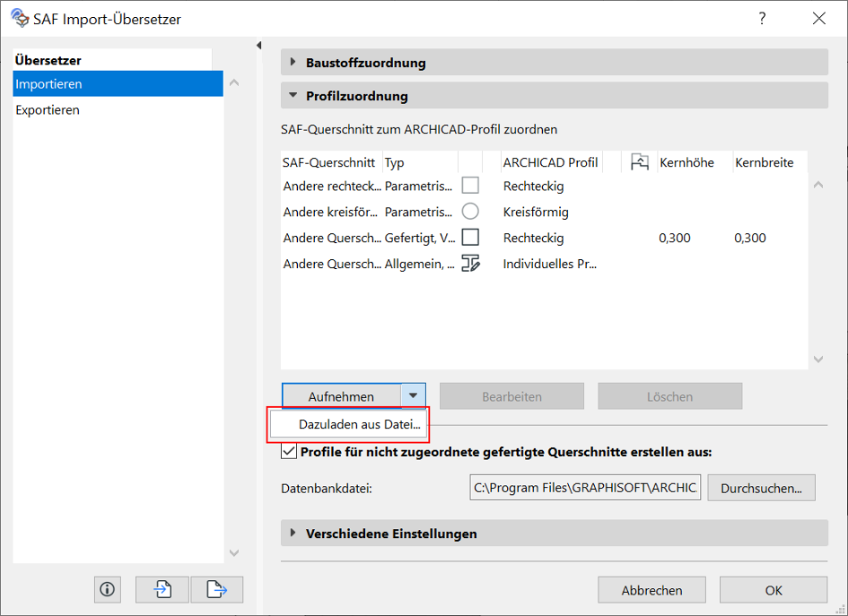Click the Typ column header
The image size is (848, 616).
click(x=420, y=162)
